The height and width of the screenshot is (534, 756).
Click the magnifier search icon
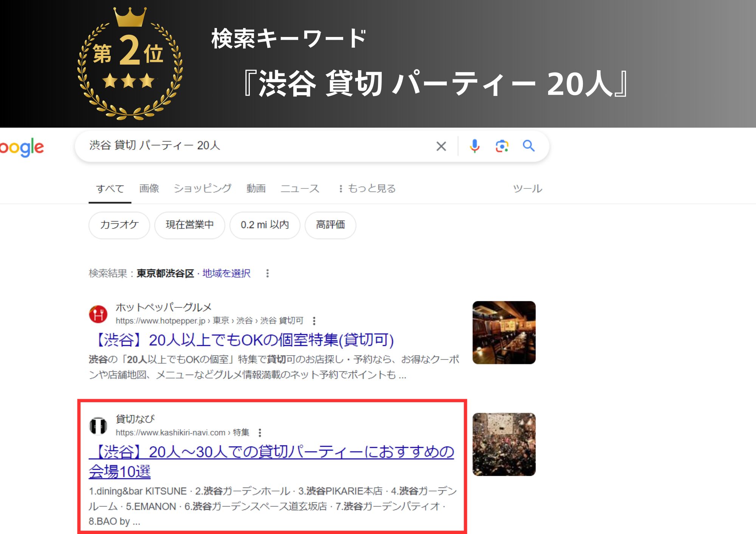(528, 146)
